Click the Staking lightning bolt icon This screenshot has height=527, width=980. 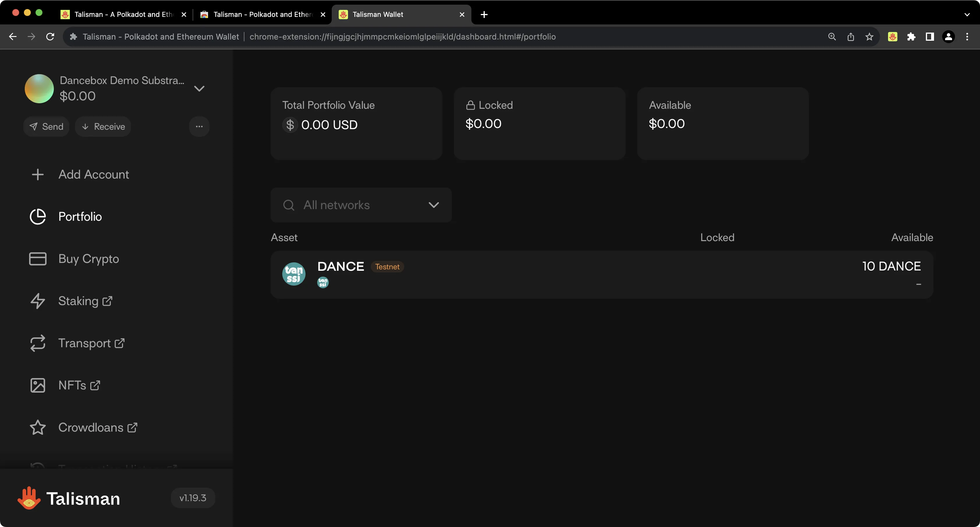click(38, 301)
